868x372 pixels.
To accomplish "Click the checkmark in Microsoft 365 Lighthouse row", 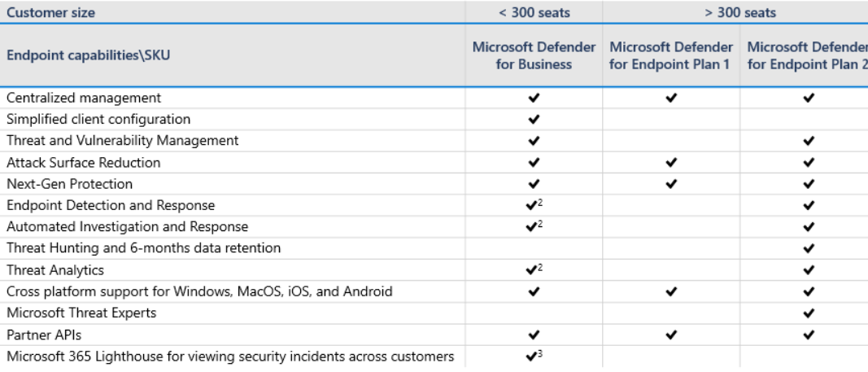I will pos(531,357).
